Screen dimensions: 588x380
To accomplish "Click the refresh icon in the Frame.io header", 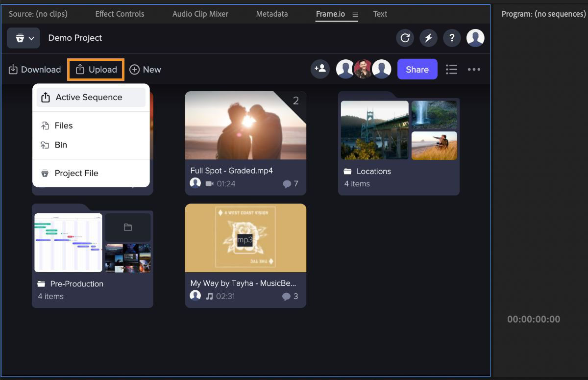I will coord(405,38).
